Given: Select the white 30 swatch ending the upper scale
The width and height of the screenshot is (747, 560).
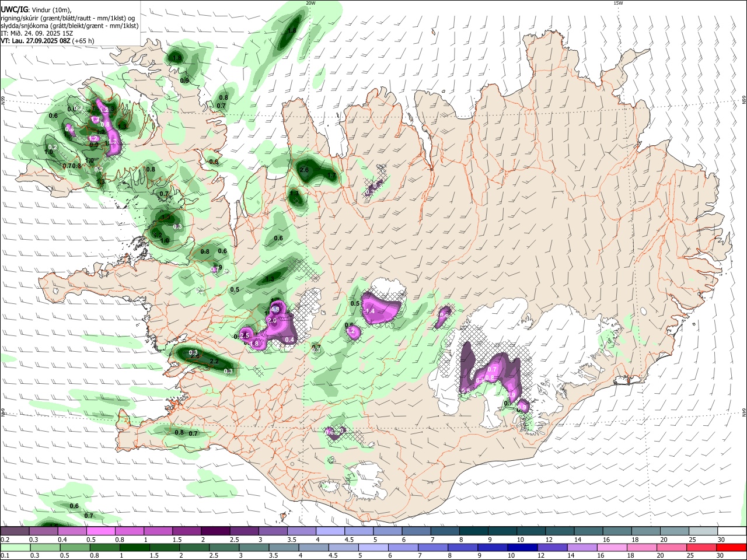Looking at the screenshot, I should coord(732,531).
